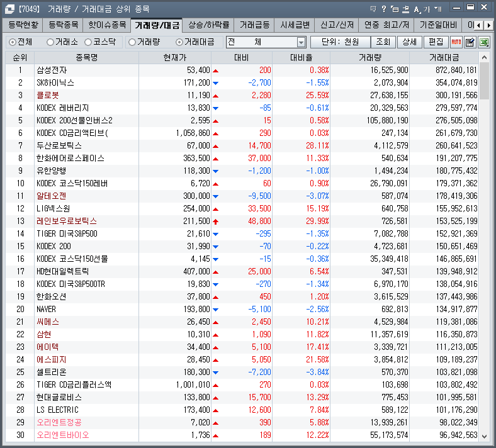Select the LIG넥스원 stock name
This screenshot has width=496, height=448.
[53, 209]
